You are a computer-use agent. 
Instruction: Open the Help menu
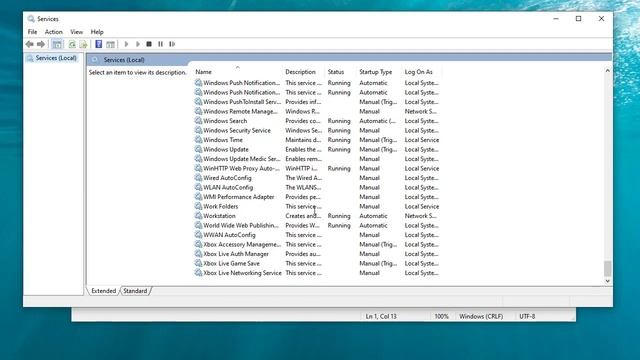click(x=97, y=32)
